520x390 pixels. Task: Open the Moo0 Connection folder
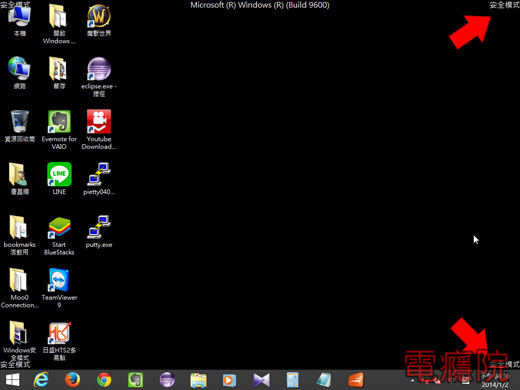point(20,288)
